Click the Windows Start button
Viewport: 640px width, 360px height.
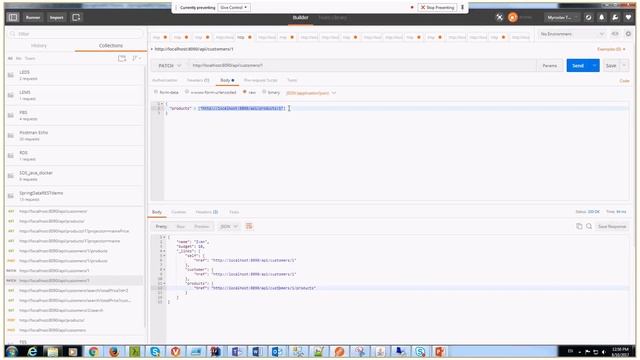click(12, 351)
